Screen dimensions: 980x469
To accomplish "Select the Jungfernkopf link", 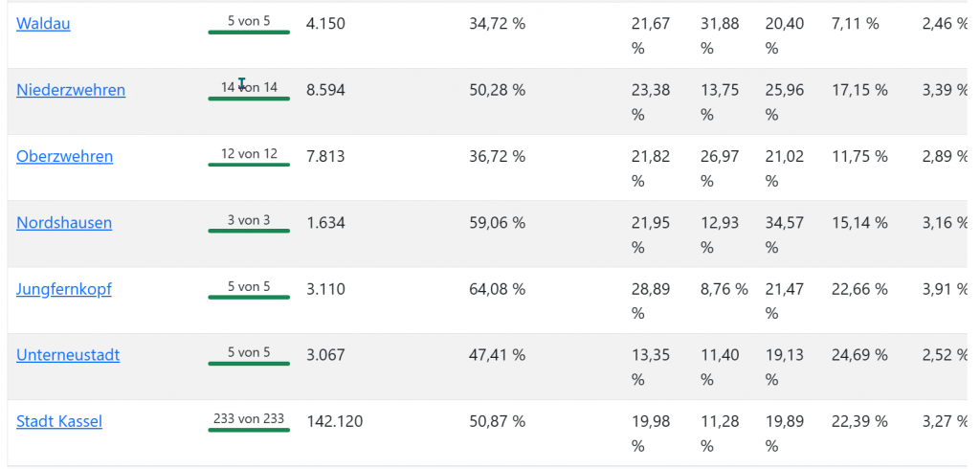I will pyautogui.click(x=64, y=289).
